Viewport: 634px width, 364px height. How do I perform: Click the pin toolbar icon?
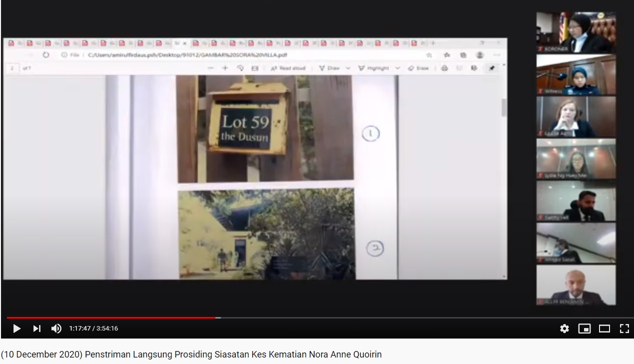492,68
